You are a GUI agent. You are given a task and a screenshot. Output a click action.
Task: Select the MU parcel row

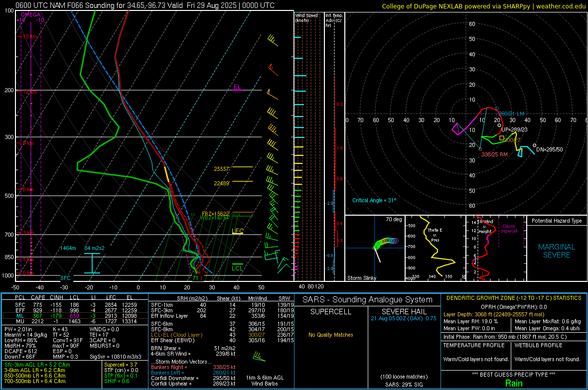tap(76, 321)
